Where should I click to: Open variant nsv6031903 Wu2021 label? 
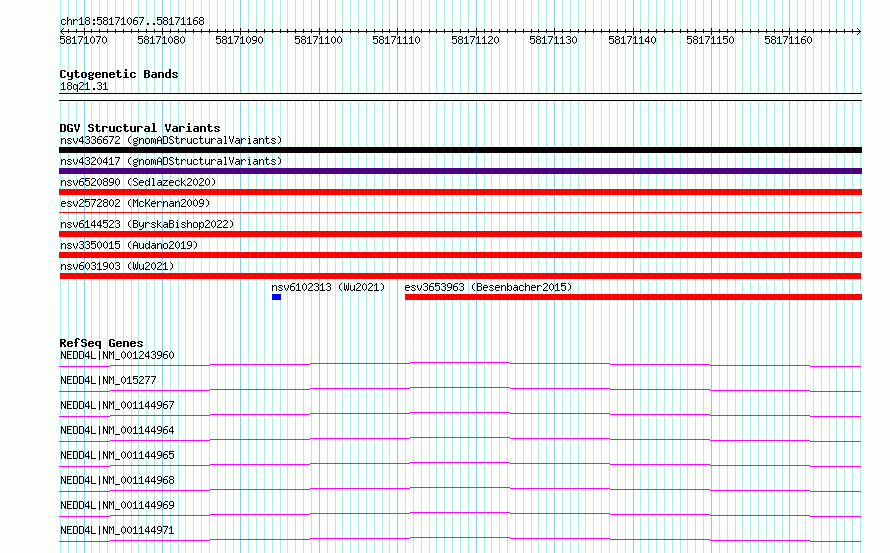(117, 266)
